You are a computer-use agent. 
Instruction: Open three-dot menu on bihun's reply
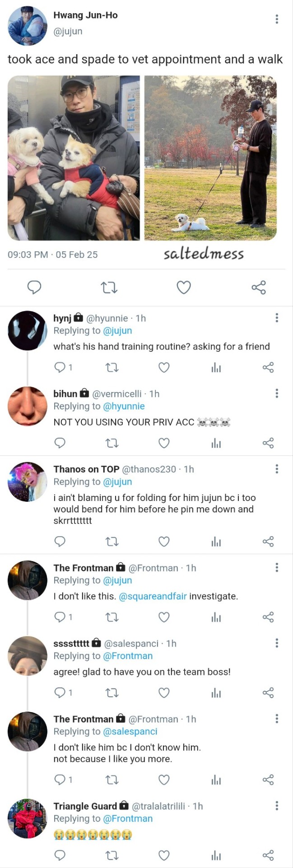pyautogui.click(x=277, y=393)
